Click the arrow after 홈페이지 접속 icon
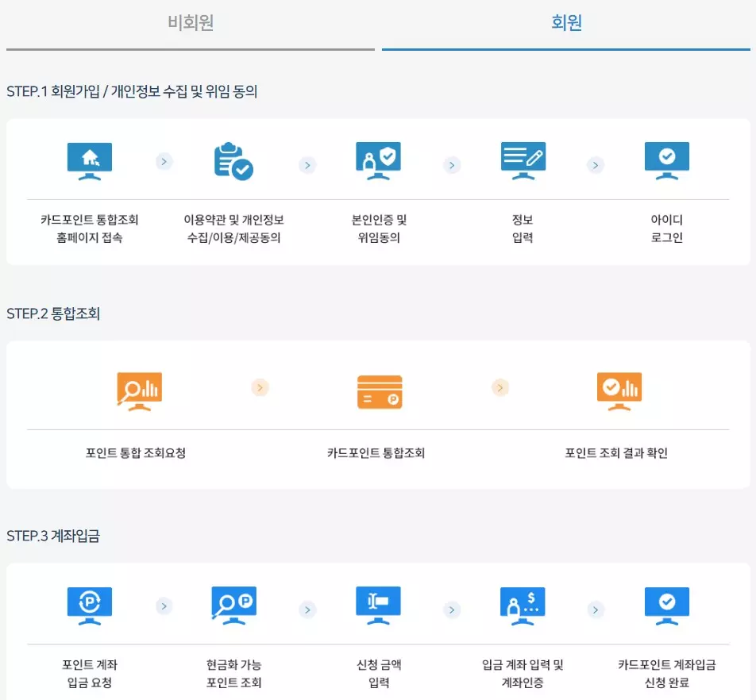756x700 pixels. pyautogui.click(x=164, y=161)
